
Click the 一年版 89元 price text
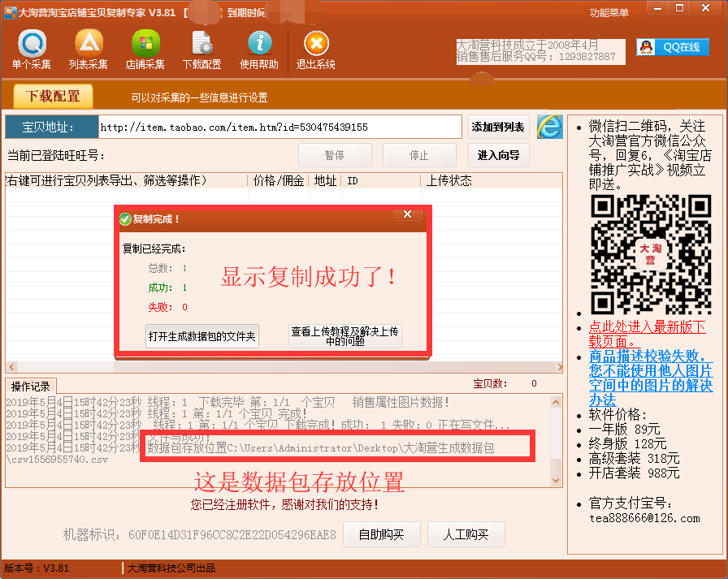pyautogui.click(x=625, y=429)
